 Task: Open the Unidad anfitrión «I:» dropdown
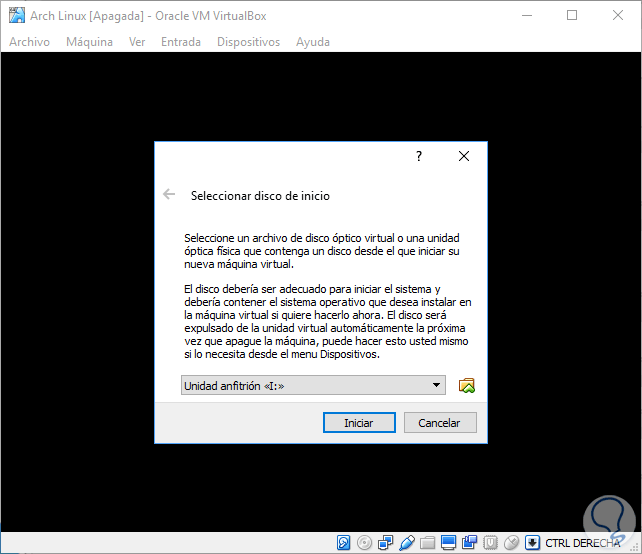point(313,385)
